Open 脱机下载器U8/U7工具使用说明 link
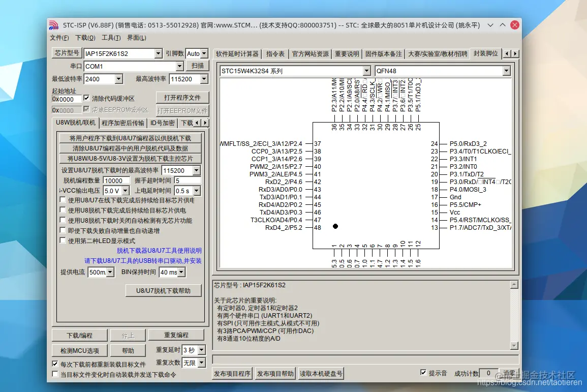 pyautogui.click(x=159, y=251)
